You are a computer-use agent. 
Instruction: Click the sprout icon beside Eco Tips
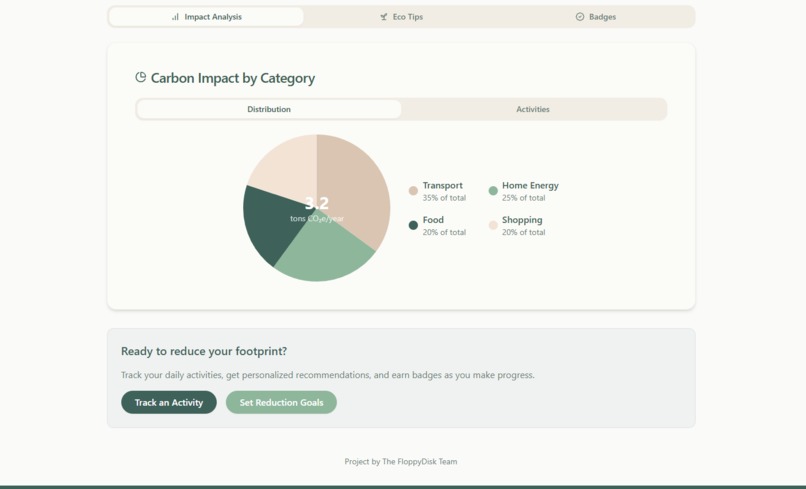point(383,17)
